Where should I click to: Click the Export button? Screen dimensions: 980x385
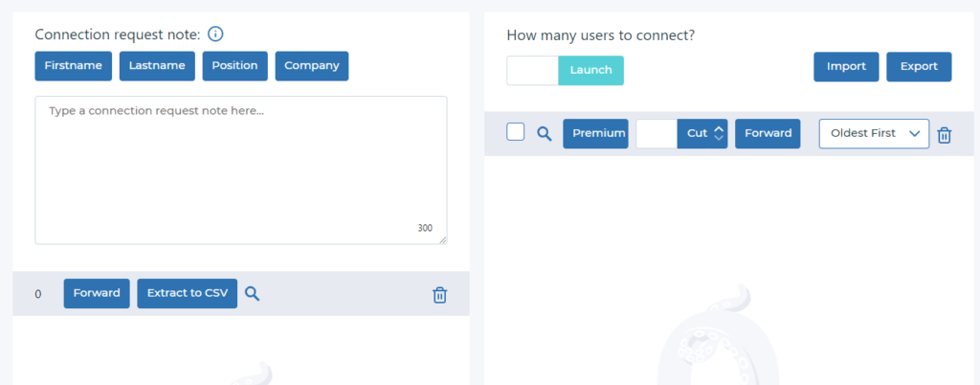[919, 66]
